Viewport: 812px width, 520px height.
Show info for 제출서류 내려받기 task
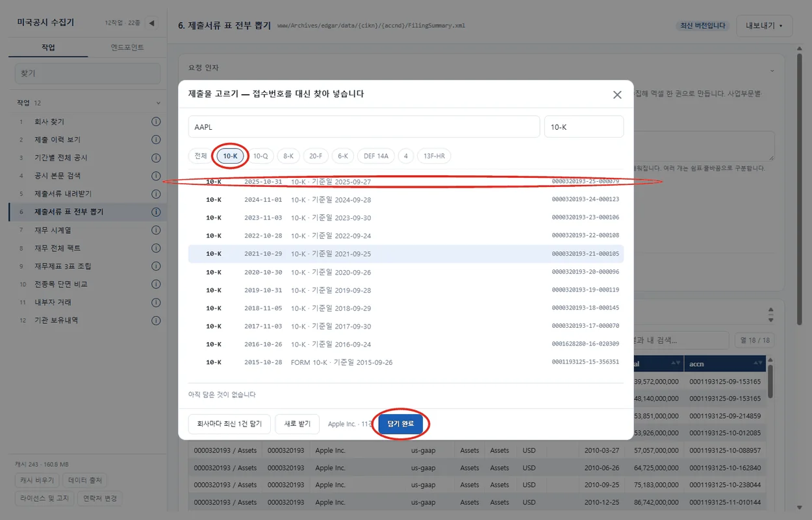point(156,193)
